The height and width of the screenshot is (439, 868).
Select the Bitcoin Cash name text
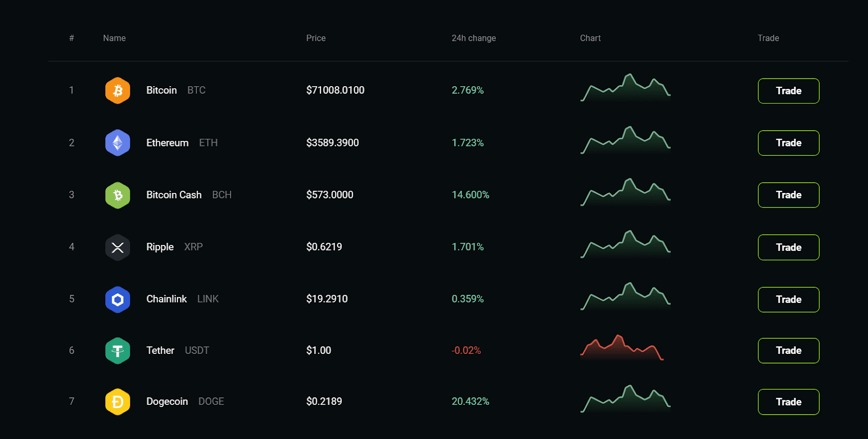tap(174, 195)
